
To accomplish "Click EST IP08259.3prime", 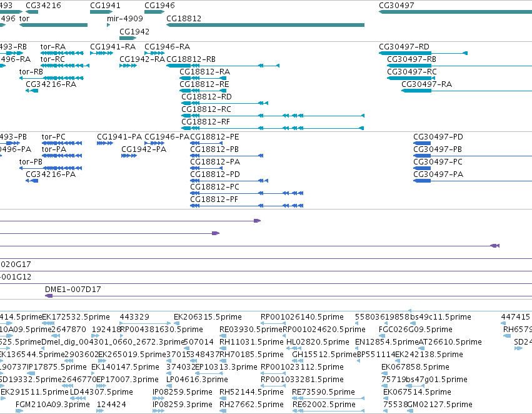I will coord(183,405).
